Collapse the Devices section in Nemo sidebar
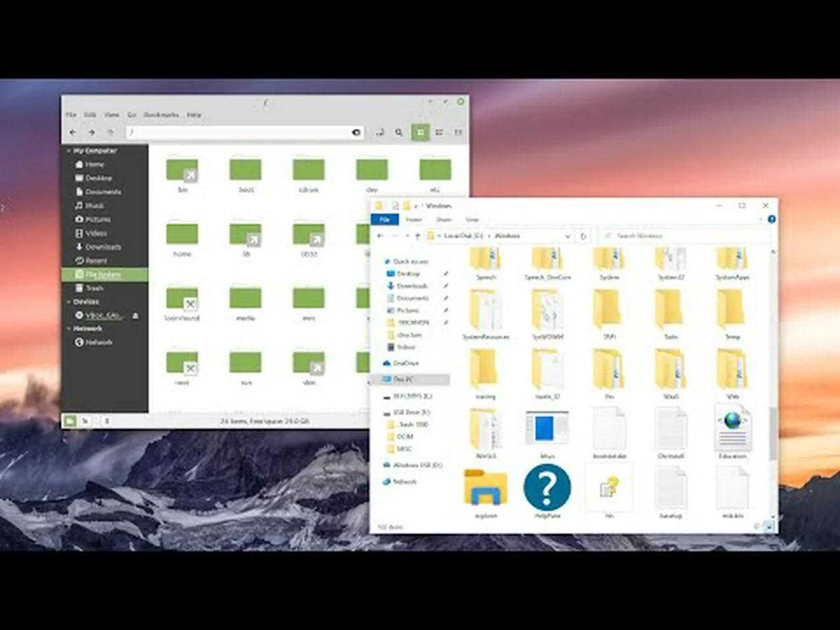 [x=68, y=301]
